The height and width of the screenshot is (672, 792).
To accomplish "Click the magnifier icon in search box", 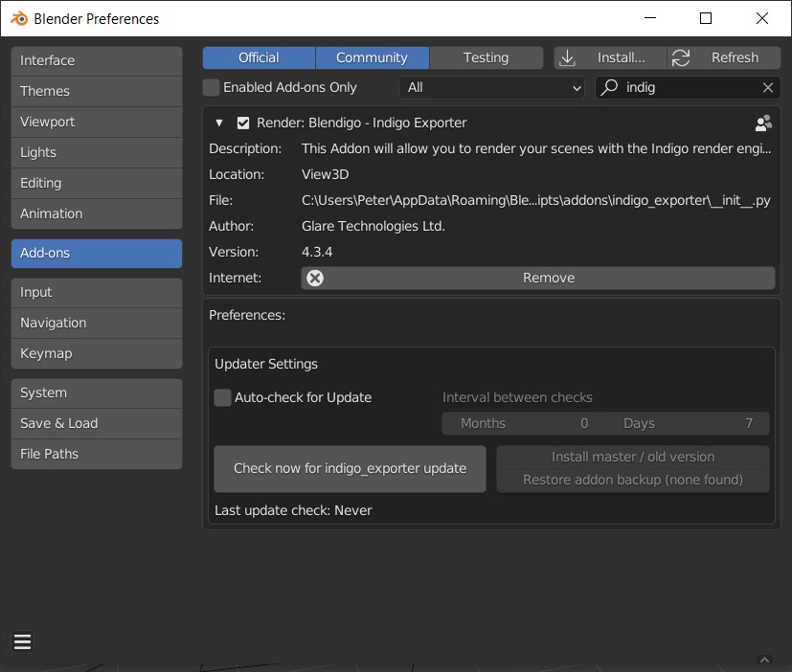I will [x=609, y=87].
